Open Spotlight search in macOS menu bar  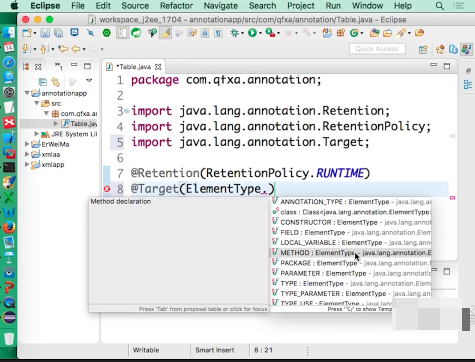(440, 6)
